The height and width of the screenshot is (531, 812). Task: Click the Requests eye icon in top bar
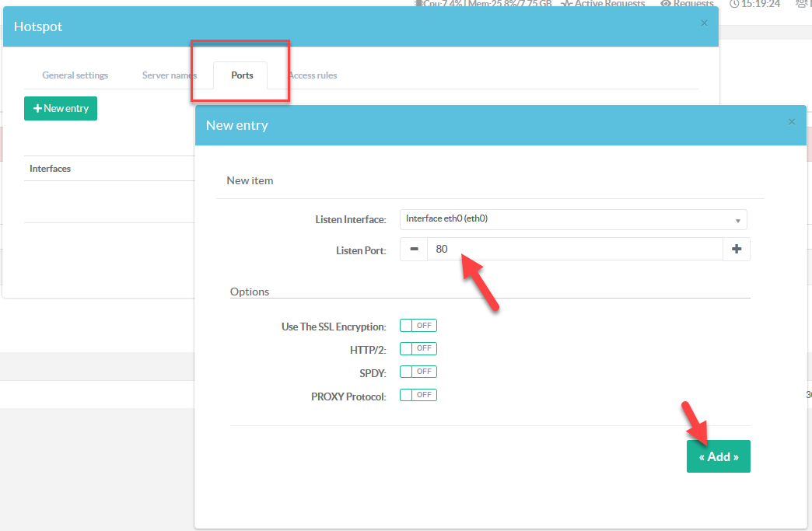[666, 4]
